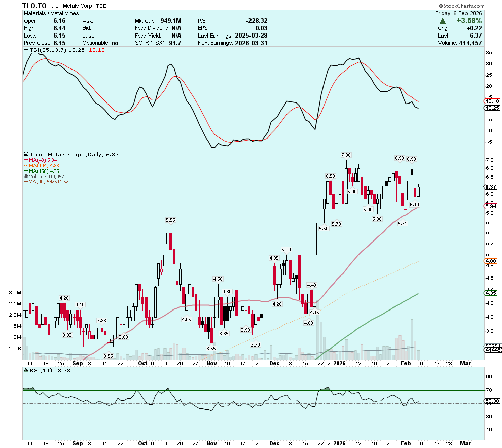This screenshot has width=502, height=448.
Task: Click the Volume 414,457 legend entry
Action: [x=44, y=177]
